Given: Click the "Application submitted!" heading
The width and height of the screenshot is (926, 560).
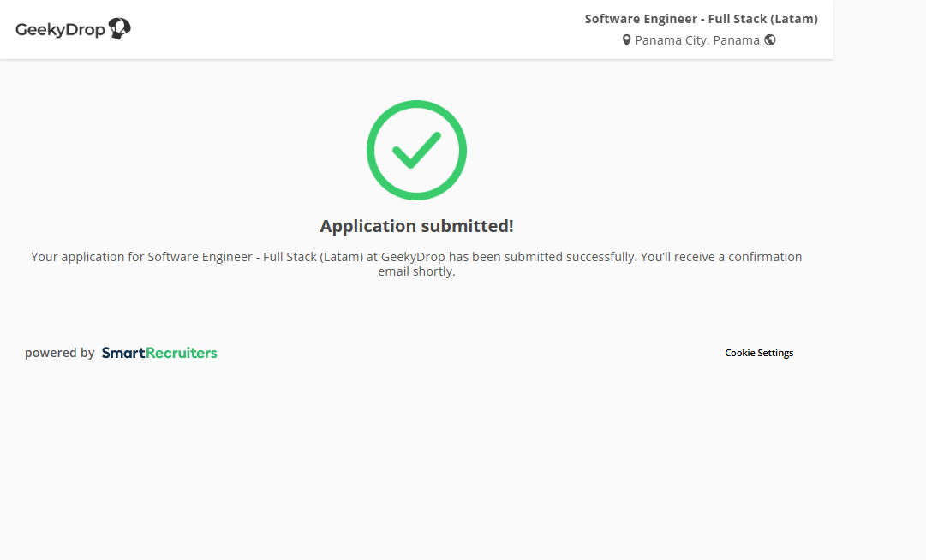Looking at the screenshot, I should tap(416, 226).
